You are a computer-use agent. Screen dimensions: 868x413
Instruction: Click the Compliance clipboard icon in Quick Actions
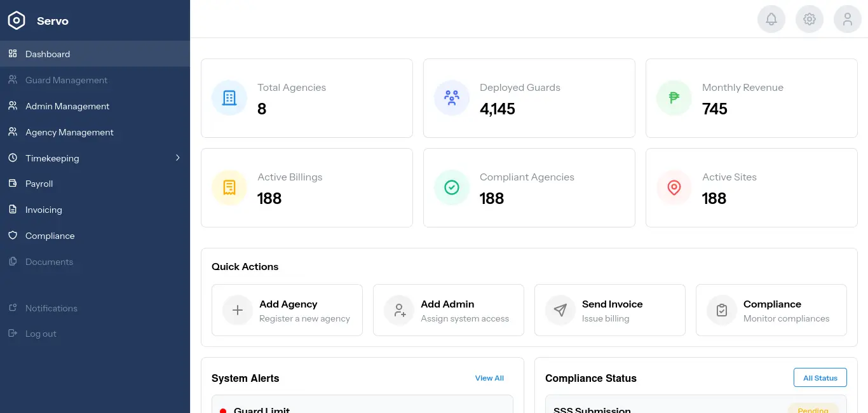coord(721,310)
